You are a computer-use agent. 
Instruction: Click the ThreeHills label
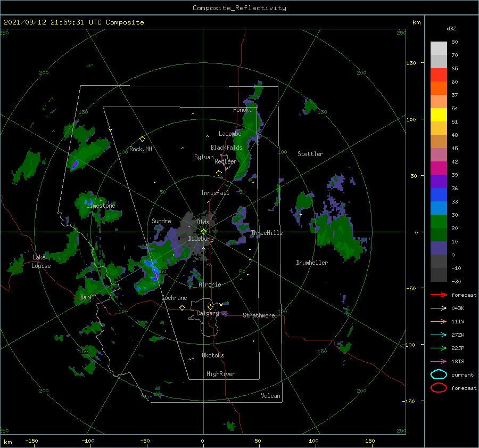[x=267, y=233]
